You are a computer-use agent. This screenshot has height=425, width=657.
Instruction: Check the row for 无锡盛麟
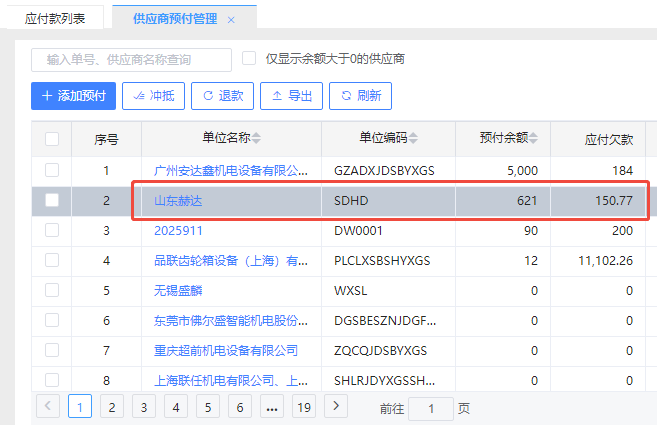(52, 290)
